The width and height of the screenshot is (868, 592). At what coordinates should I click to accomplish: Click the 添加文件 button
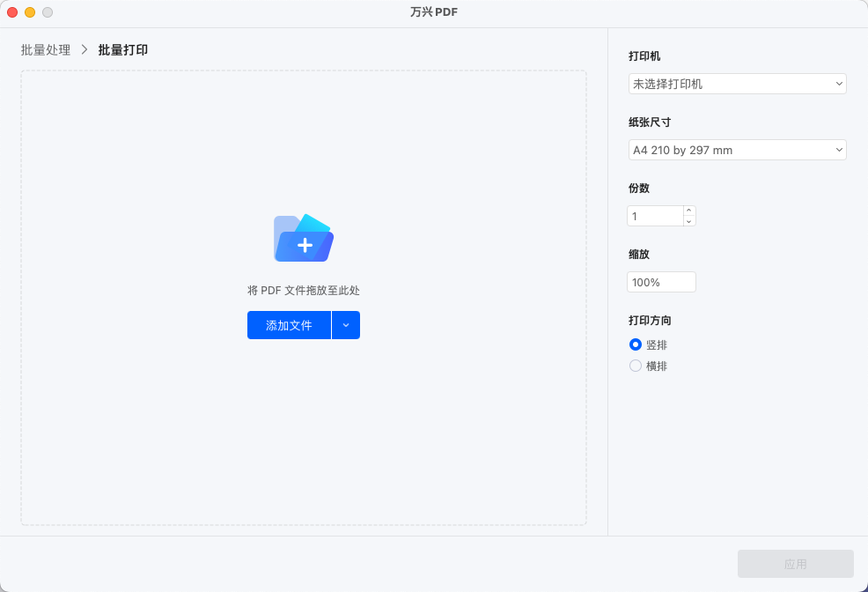pyautogui.click(x=289, y=325)
